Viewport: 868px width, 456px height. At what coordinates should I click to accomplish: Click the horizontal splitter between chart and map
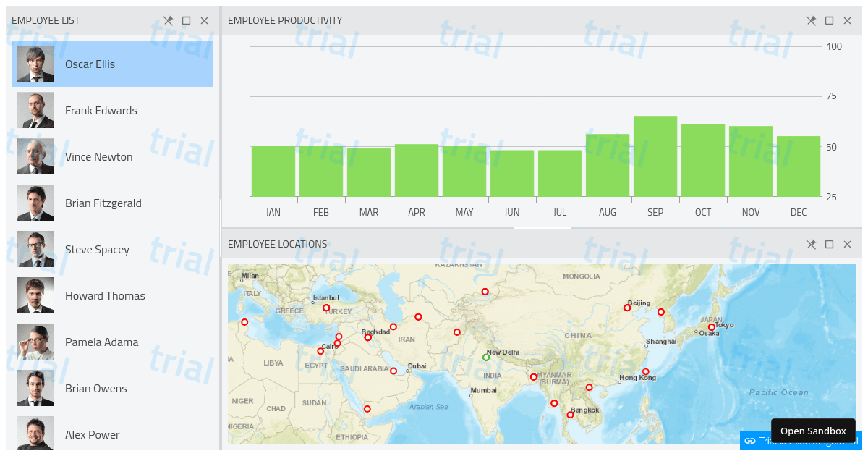pyautogui.click(x=542, y=228)
